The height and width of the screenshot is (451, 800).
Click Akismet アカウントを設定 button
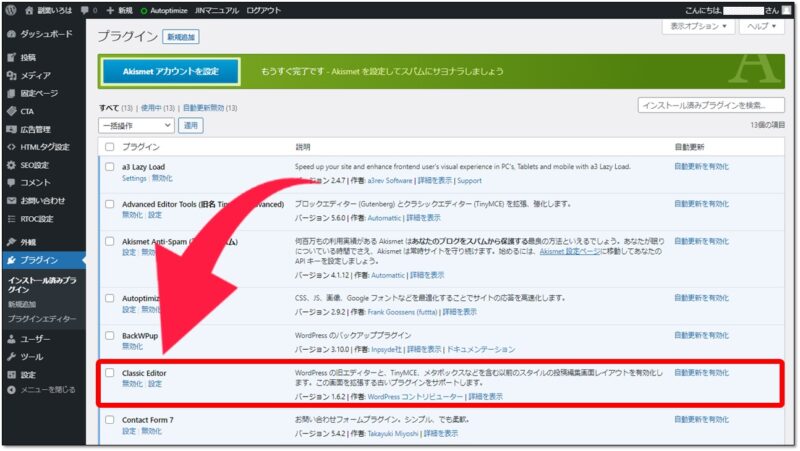tap(170, 71)
